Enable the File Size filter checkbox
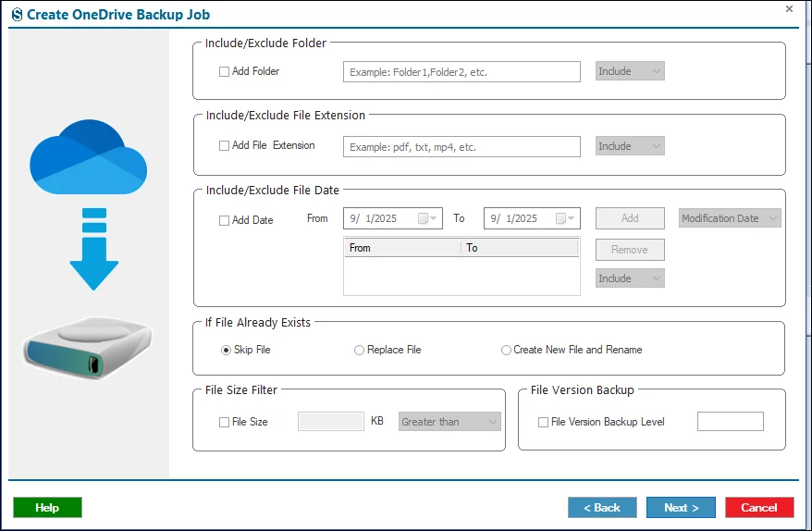 coord(224,422)
